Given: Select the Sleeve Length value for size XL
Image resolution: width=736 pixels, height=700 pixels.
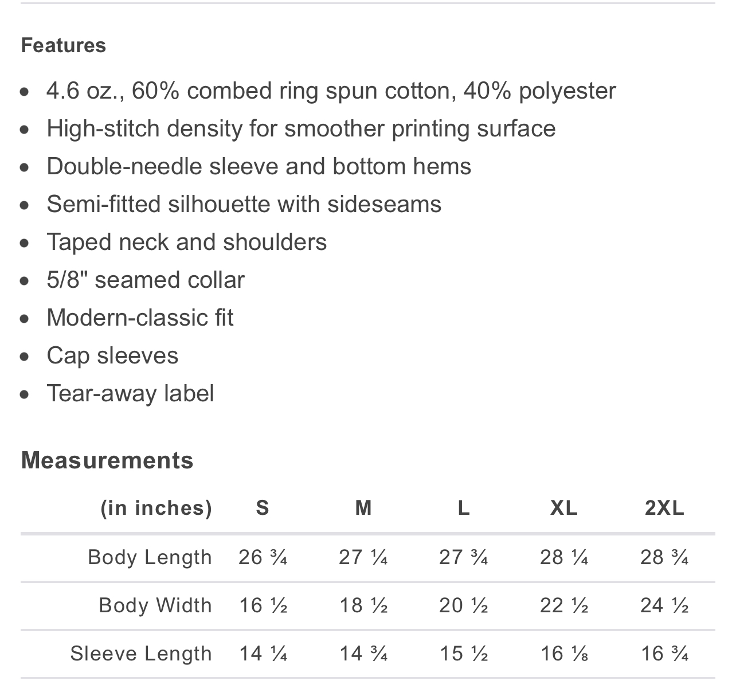Looking at the screenshot, I should pos(564,654).
